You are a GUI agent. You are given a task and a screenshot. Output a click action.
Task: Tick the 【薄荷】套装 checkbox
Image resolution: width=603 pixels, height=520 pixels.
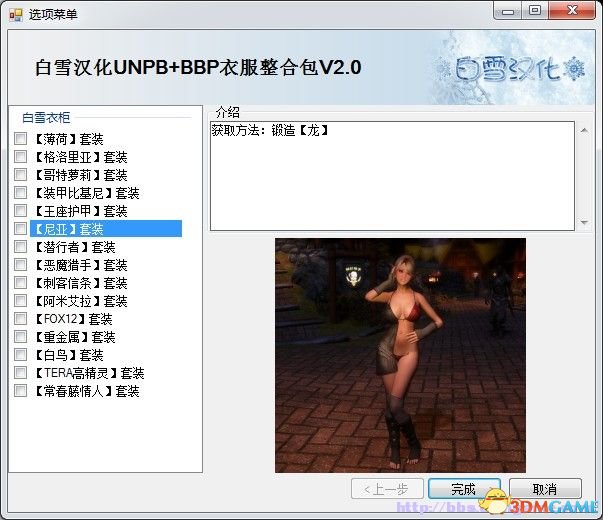click(x=20, y=138)
